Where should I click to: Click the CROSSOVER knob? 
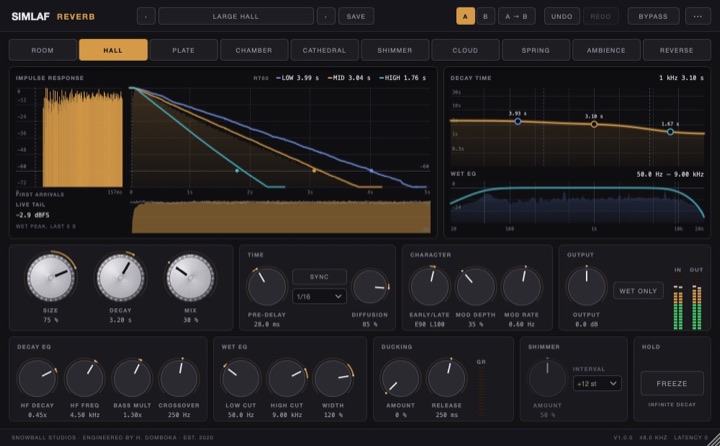point(179,378)
